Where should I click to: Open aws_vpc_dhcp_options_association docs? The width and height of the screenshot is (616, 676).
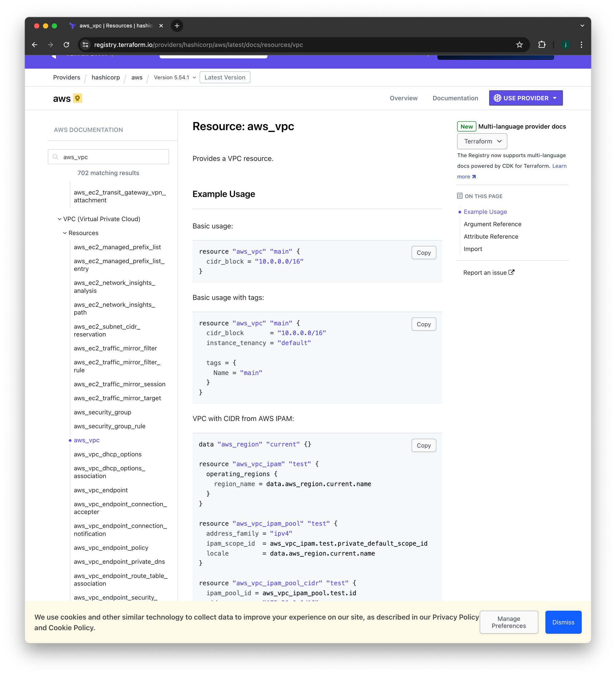click(x=109, y=472)
